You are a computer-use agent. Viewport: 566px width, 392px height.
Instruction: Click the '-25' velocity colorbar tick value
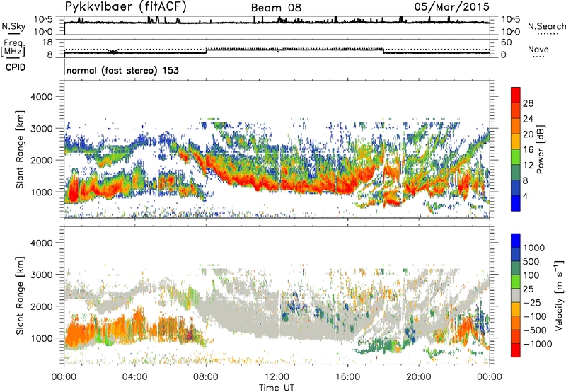coord(531,302)
